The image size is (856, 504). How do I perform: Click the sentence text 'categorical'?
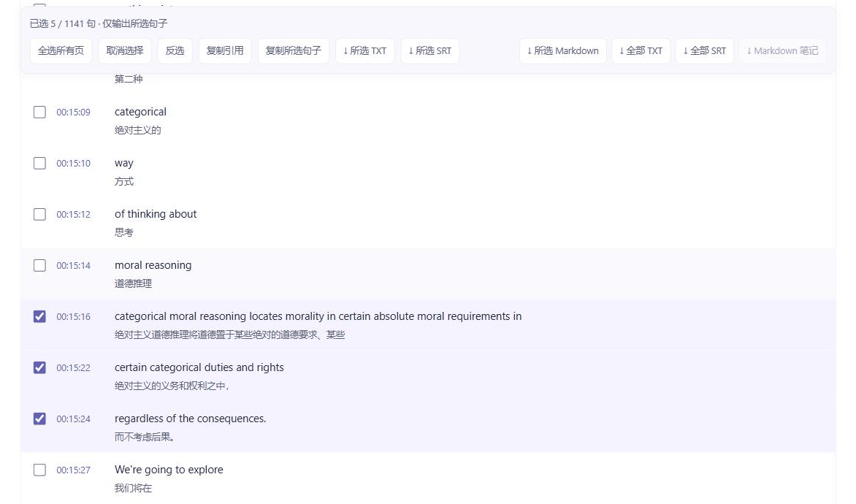140,112
